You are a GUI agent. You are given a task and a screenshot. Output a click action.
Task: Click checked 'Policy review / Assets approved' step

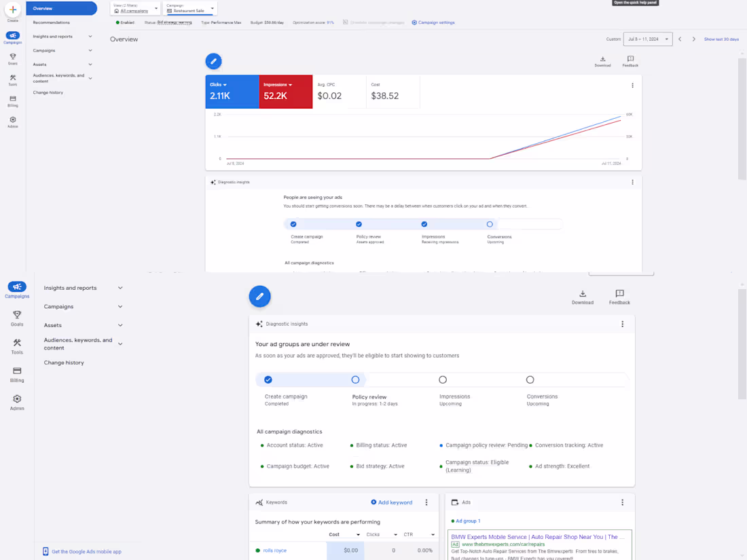(x=359, y=224)
